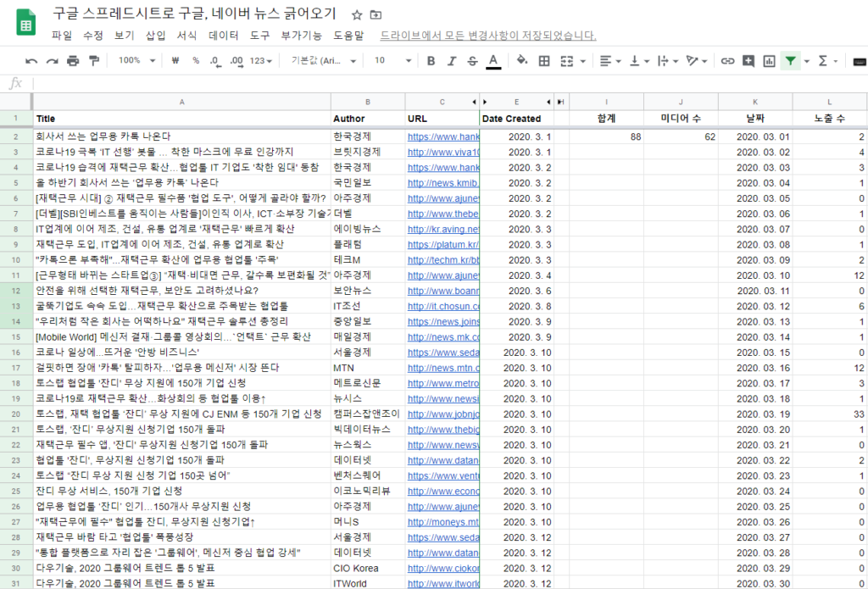Image resolution: width=868 pixels, height=589 pixels.
Task: Open the 삽입 menu
Action: pos(156,36)
